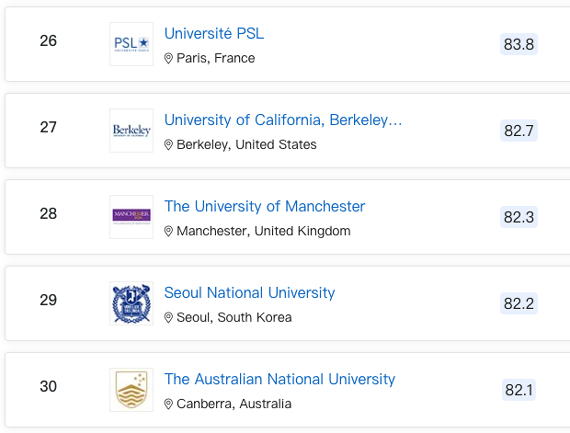Click the 82.1 score badge
Image resolution: width=570 pixels, height=433 pixels.
pos(519,390)
